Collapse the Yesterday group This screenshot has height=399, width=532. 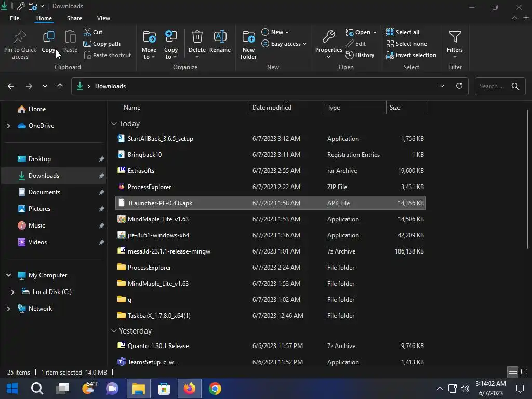tap(114, 331)
